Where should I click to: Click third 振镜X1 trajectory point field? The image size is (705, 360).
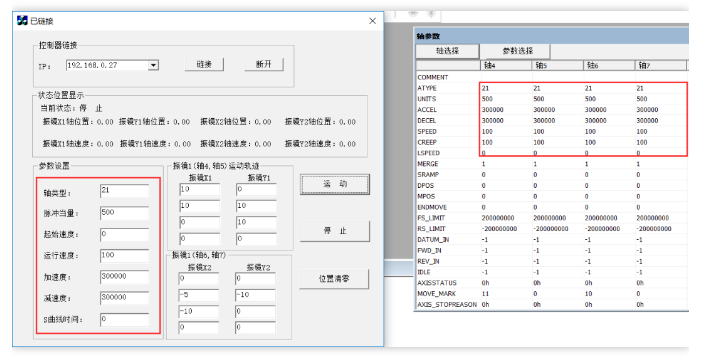(200, 222)
